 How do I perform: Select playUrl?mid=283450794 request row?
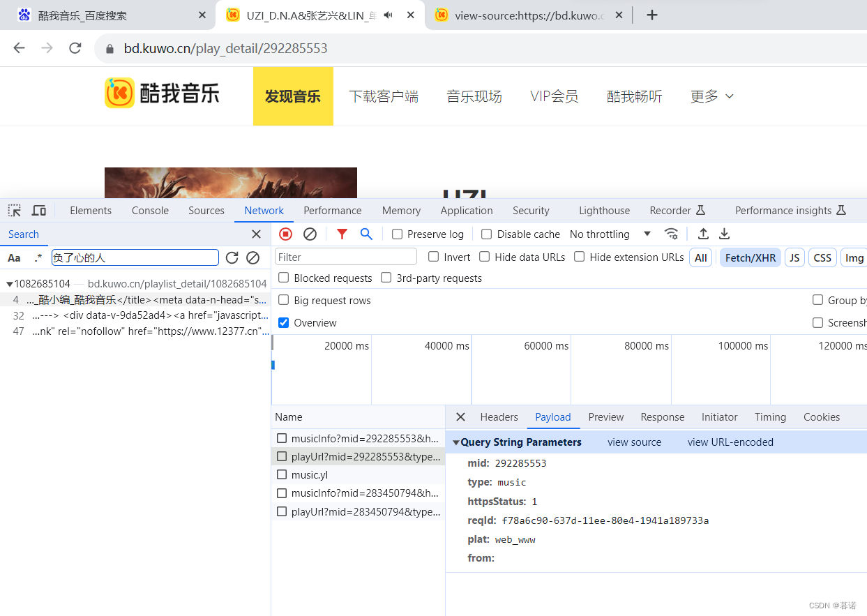(x=358, y=511)
